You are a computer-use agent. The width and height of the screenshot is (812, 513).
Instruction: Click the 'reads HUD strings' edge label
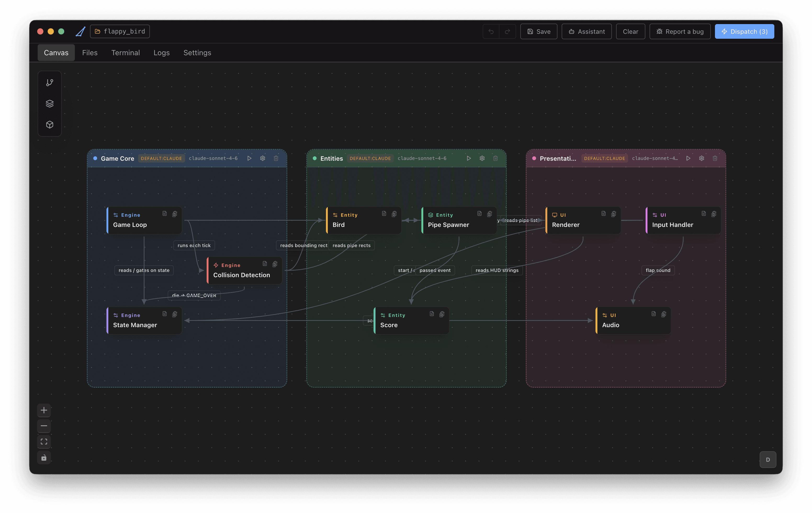click(497, 270)
